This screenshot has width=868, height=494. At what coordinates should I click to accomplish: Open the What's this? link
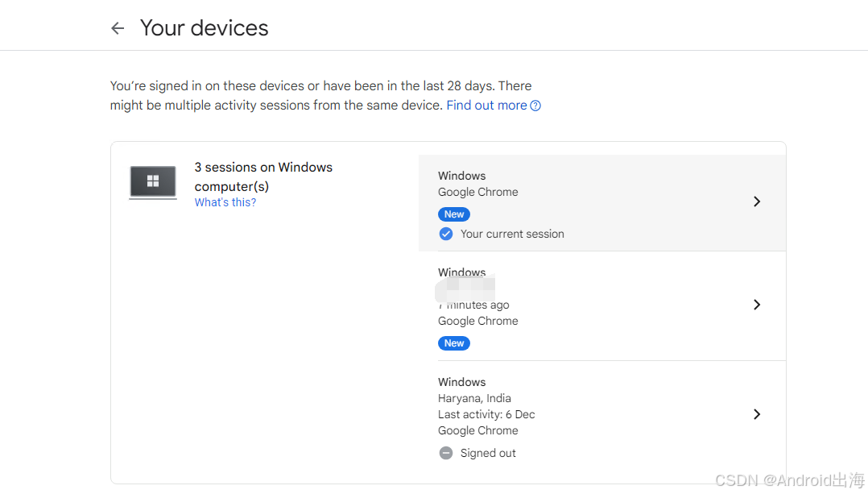tap(225, 202)
